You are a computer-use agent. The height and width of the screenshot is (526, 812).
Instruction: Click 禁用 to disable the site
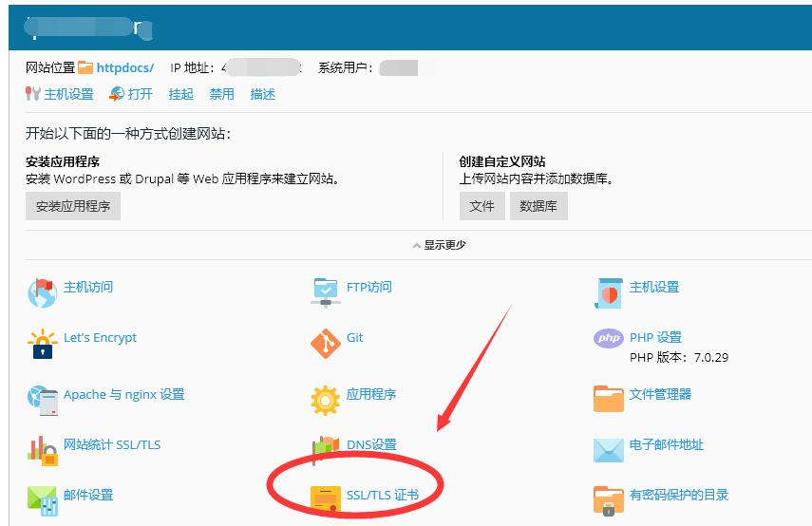point(221,94)
